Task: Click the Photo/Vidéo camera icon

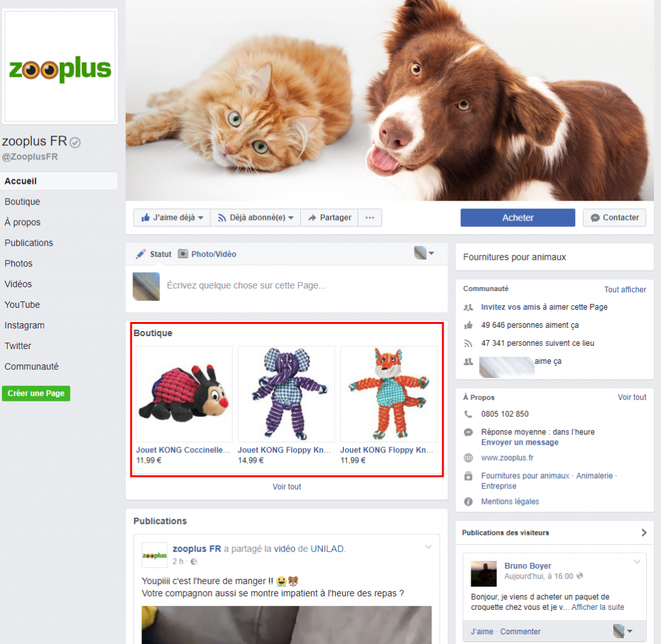Action: point(183,254)
